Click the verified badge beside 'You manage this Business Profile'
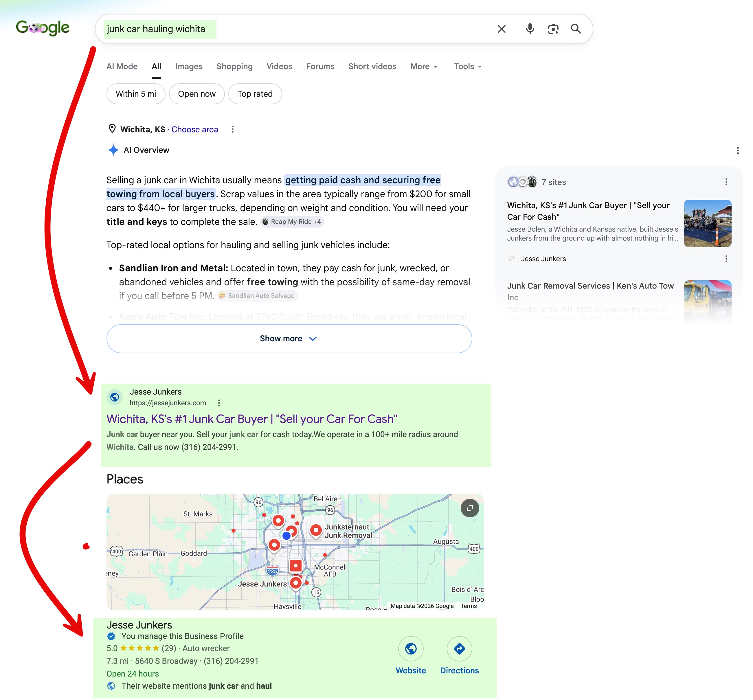753x700 pixels. (x=111, y=636)
